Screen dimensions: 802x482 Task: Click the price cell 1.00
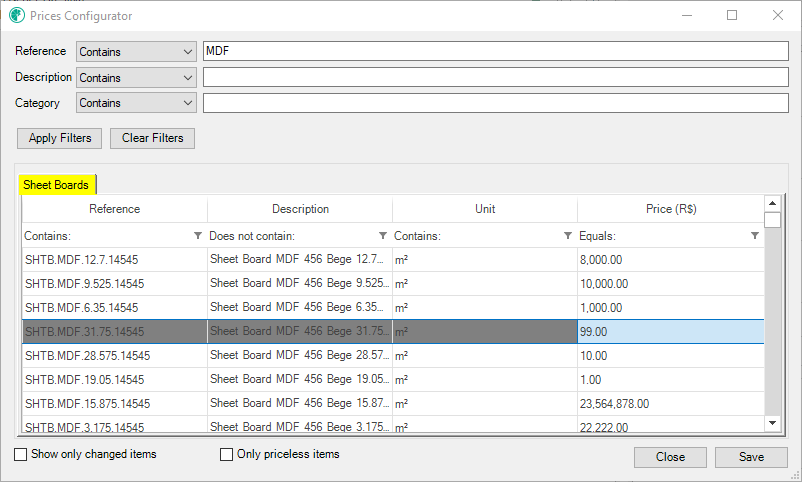coord(671,380)
